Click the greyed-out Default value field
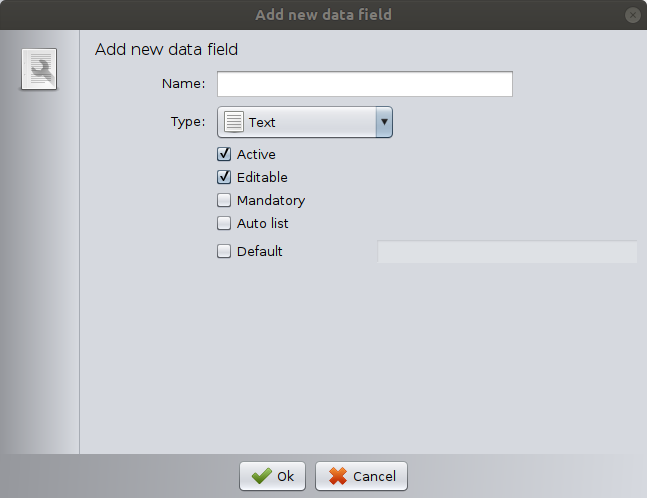 [x=506, y=252]
